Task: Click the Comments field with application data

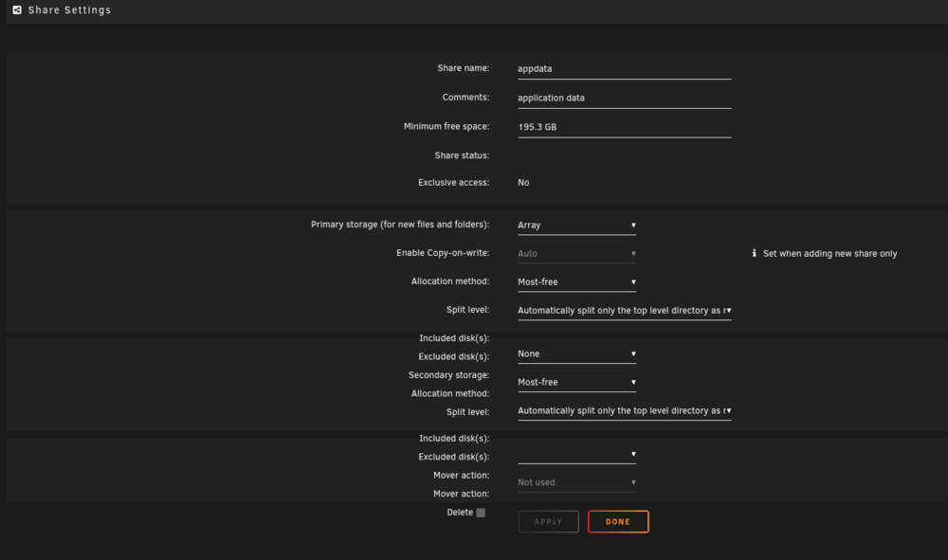Action: click(625, 98)
